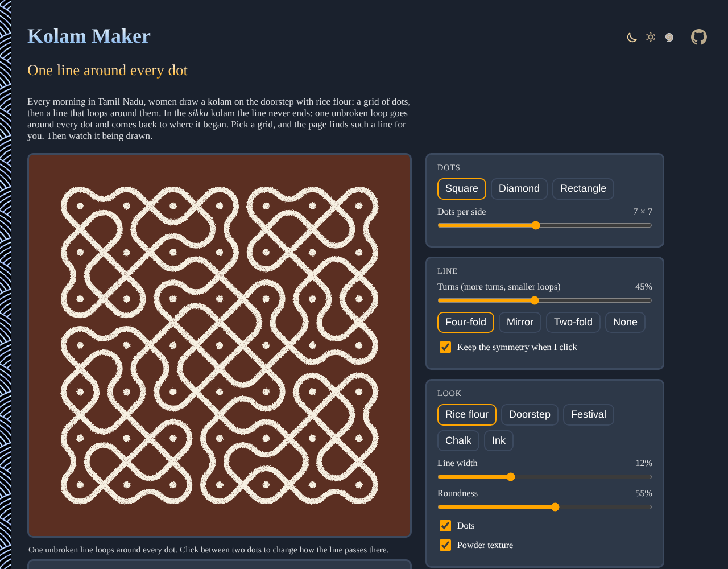Adjust the Dots per side slider

(x=545, y=225)
